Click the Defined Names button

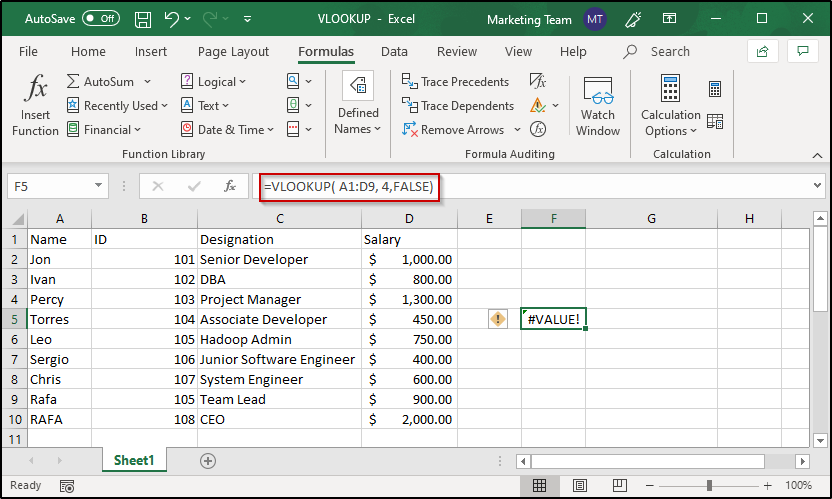click(358, 104)
